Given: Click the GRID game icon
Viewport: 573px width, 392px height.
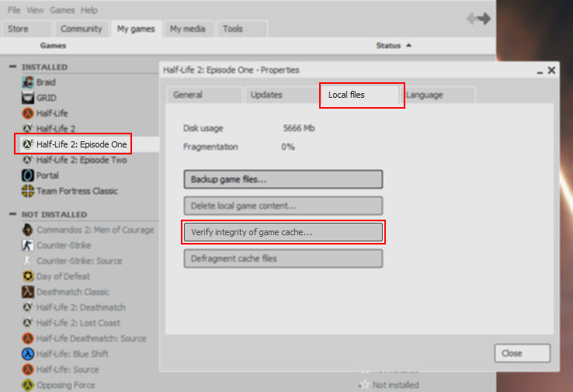Looking at the screenshot, I should [28, 98].
